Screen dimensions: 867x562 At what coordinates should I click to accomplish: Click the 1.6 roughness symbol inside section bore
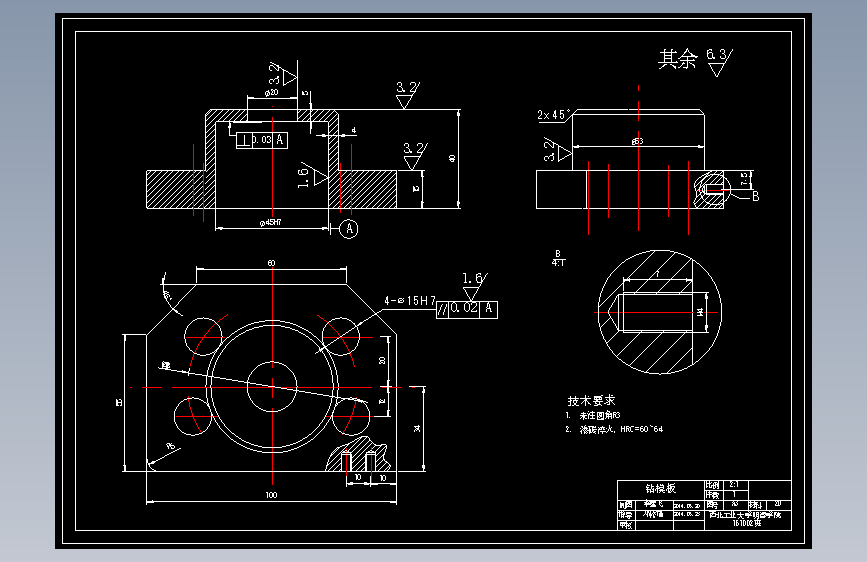(312, 175)
